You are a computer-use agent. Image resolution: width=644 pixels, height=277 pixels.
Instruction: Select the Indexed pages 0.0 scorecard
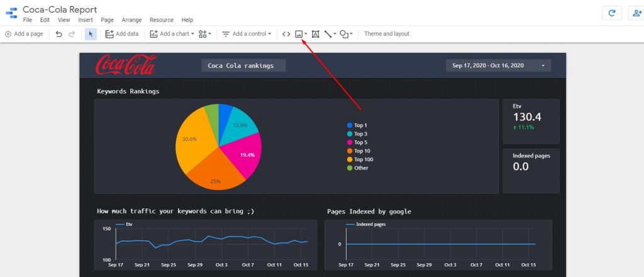click(531, 171)
